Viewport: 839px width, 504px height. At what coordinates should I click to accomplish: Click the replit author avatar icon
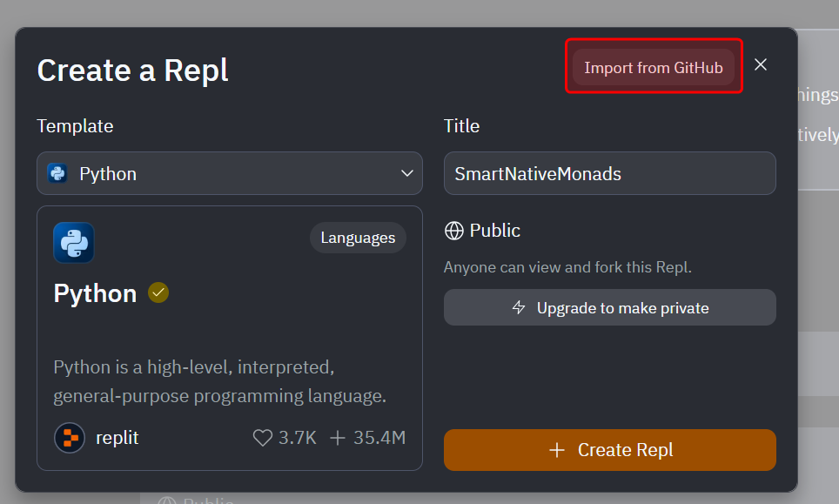tap(70, 438)
